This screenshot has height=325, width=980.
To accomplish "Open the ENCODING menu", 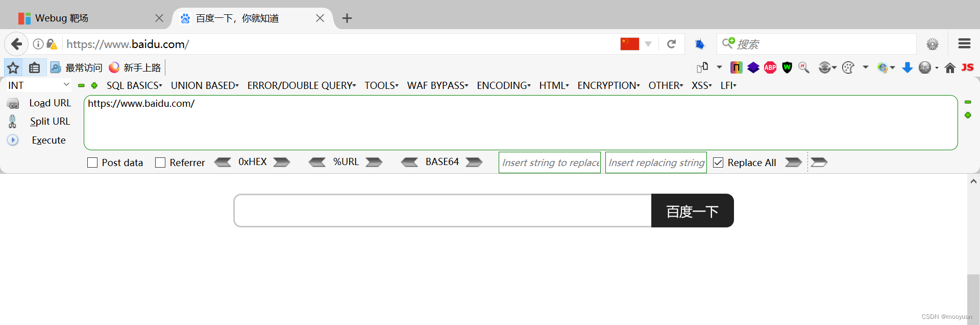I will pyautogui.click(x=504, y=85).
